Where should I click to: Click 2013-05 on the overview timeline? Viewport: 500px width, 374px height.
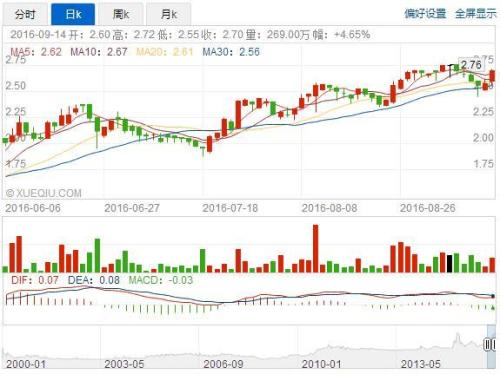tap(421, 364)
